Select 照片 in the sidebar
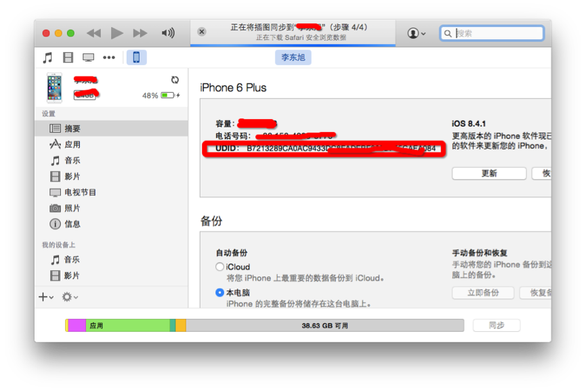This screenshot has height=392, width=586. point(111,209)
